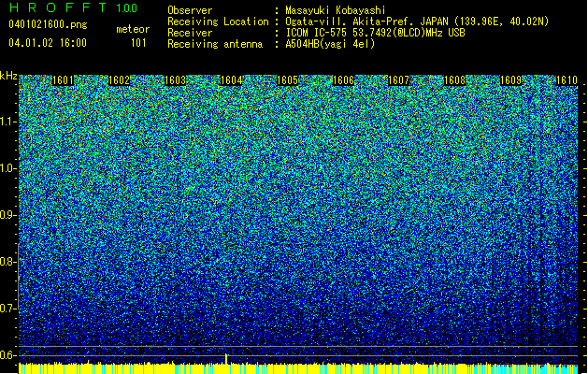
Task: Click the 1610 time marker
Action: [566, 80]
